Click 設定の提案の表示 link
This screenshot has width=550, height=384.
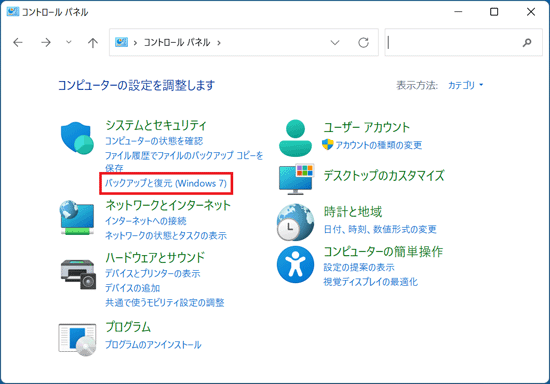(359, 268)
